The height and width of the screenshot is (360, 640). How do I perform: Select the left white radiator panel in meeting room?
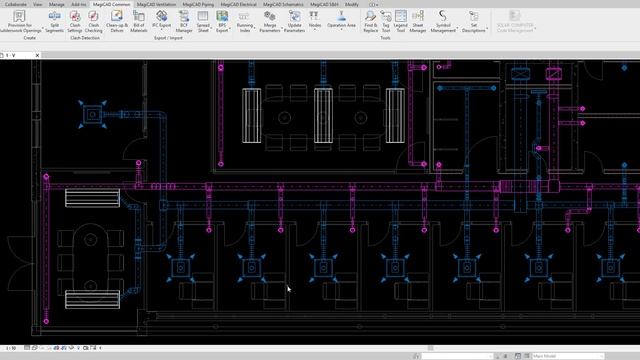tap(252, 116)
